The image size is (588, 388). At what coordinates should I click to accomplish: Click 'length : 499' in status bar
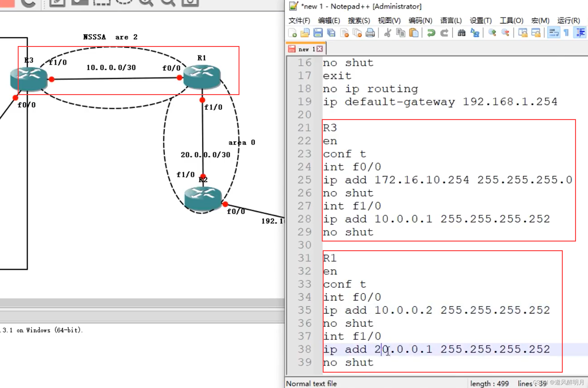coord(489,383)
